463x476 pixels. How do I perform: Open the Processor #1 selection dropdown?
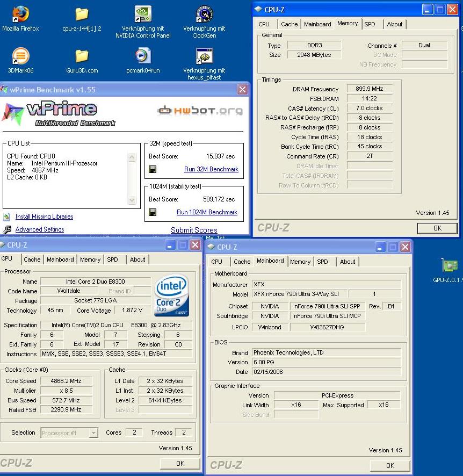click(x=69, y=433)
